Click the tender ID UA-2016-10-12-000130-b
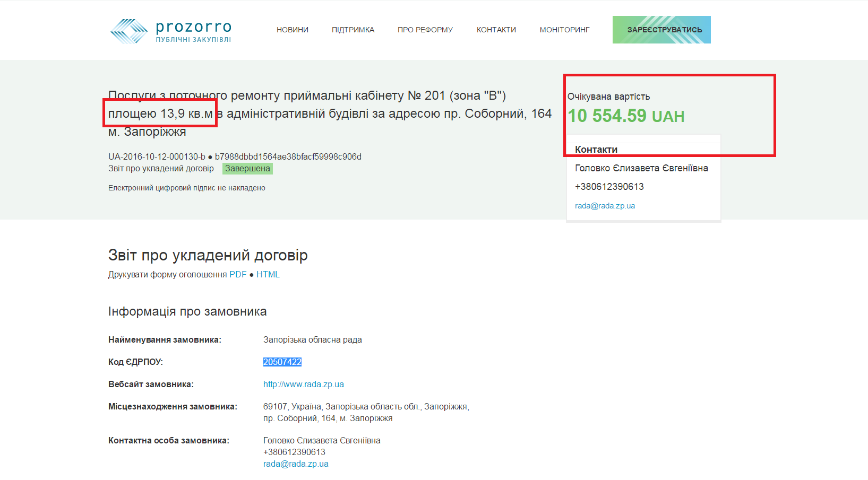This screenshot has width=868, height=480. click(x=157, y=156)
